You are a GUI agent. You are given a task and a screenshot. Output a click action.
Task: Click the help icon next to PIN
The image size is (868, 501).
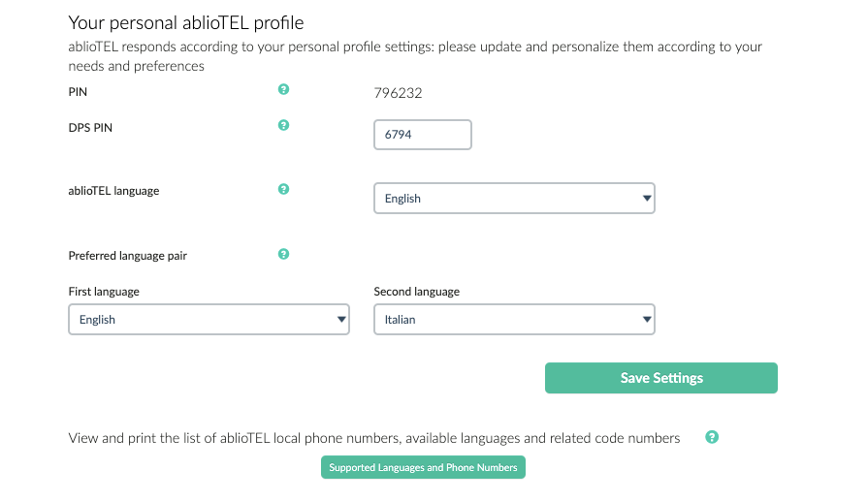click(x=283, y=89)
